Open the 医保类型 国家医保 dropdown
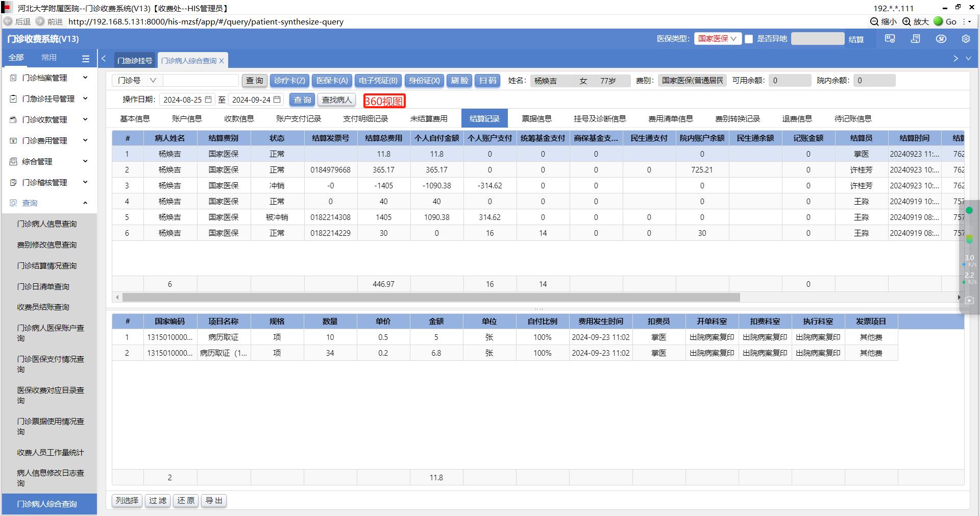Image resolution: width=980 pixels, height=516 pixels. pos(718,39)
